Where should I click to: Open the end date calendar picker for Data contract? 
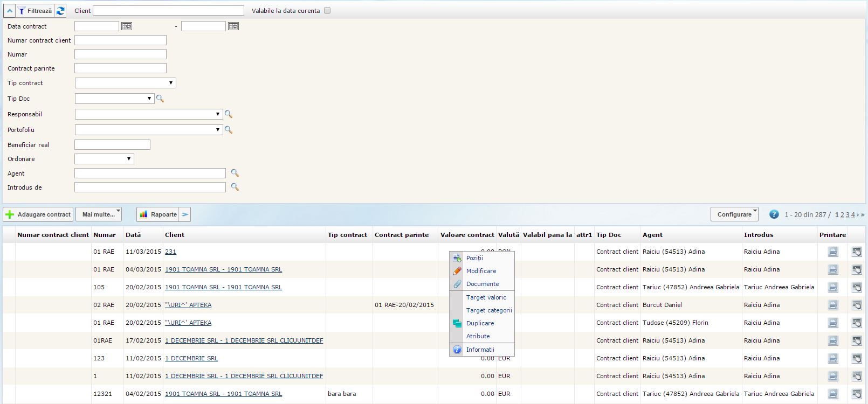[x=233, y=26]
